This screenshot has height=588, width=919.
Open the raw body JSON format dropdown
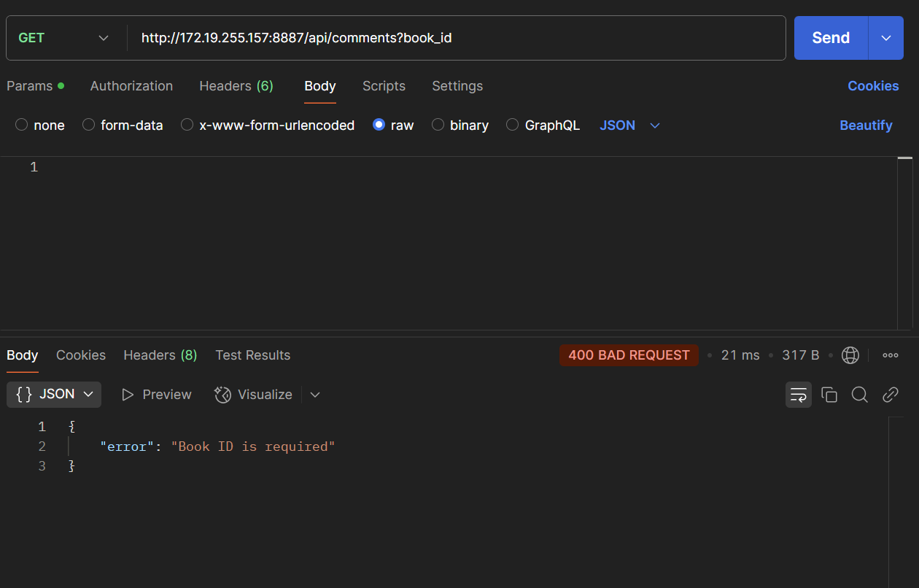click(x=629, y=125)
